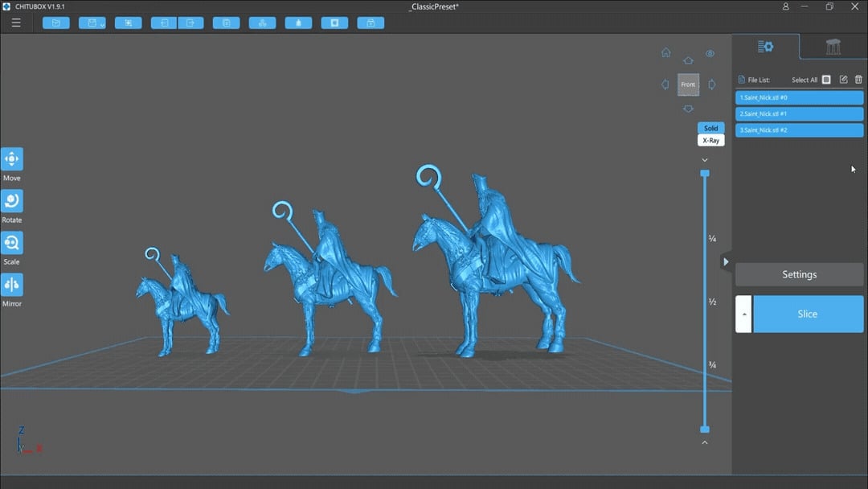
Task: Click the home view icon above the navigation cube
Action: [665, 52]
